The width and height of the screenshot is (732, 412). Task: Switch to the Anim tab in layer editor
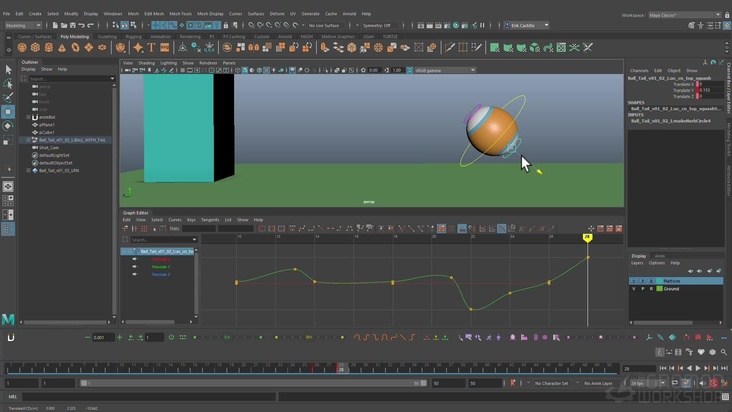[x=659, y=255]
